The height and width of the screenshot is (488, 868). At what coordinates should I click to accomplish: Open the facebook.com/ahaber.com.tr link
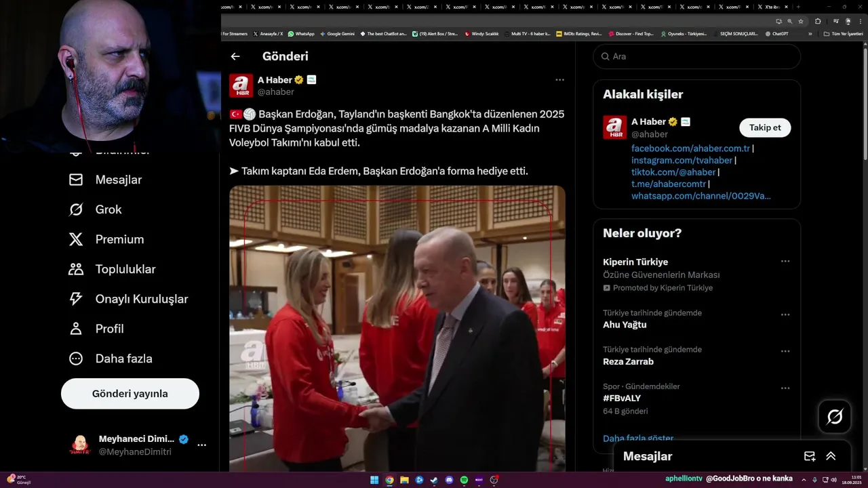(690, 148)
